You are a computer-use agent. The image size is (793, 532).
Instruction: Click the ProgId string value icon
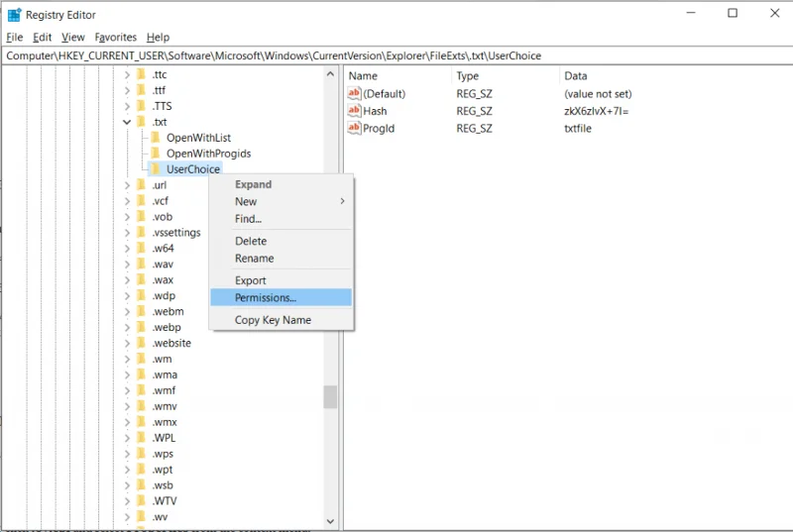click(x=354, y=128)
